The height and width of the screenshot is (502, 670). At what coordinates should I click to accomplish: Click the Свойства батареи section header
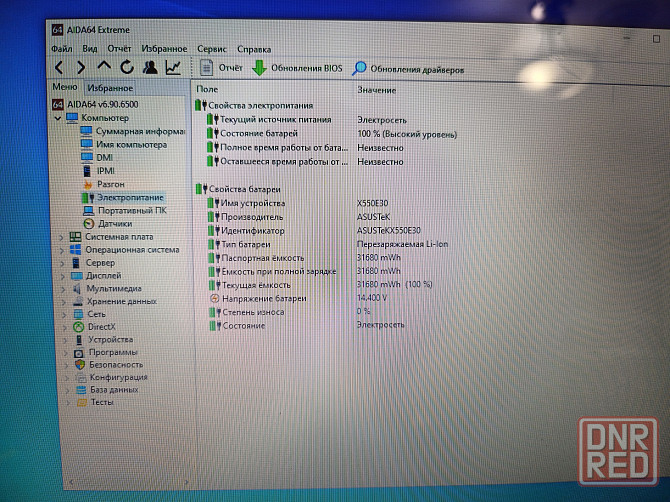(x=244, y=189)
